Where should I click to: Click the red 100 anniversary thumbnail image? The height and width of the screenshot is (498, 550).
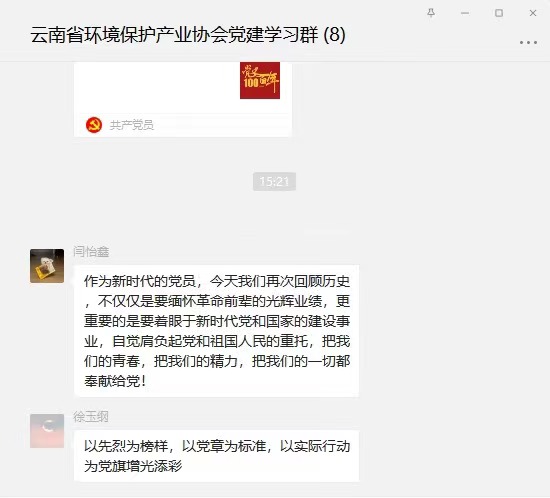point(260,81)
